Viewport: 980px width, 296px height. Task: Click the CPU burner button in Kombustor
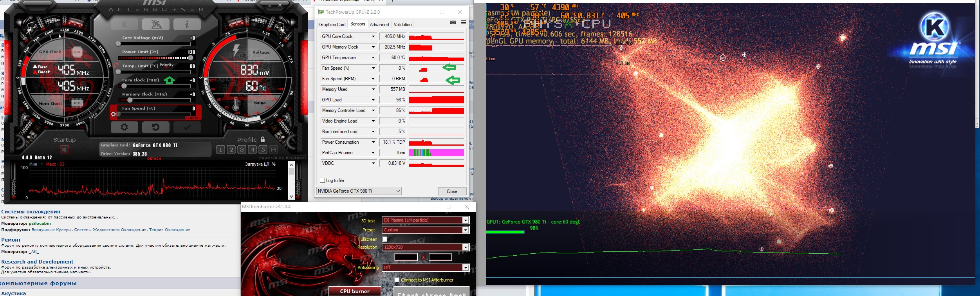(355, 291)
